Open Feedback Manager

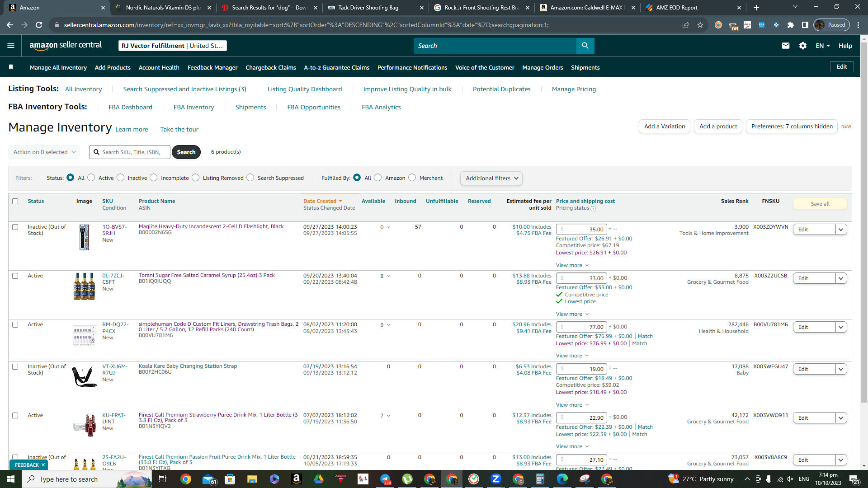tap(212, 67)
